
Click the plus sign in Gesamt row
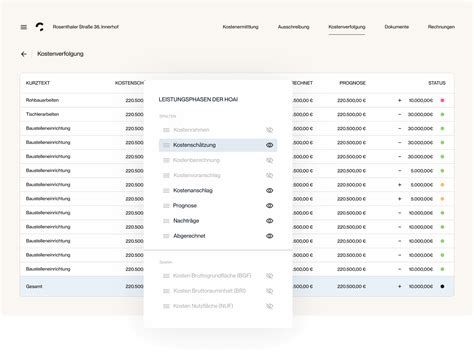click(x=400, y=286)
